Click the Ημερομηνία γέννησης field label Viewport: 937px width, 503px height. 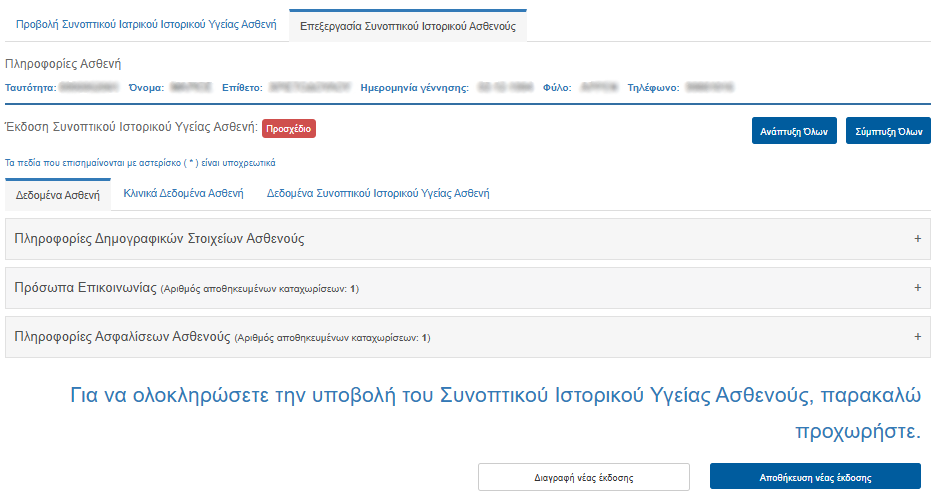point(415,88)
